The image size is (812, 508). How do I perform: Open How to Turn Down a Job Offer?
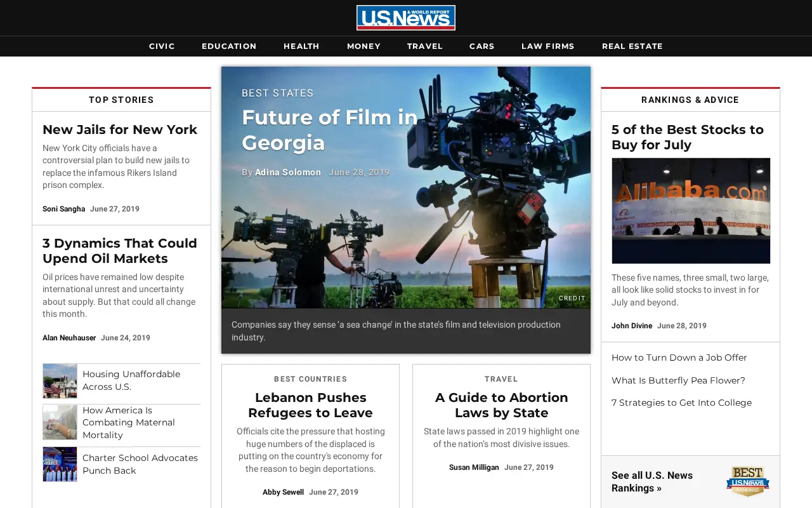tap(679, 358)
